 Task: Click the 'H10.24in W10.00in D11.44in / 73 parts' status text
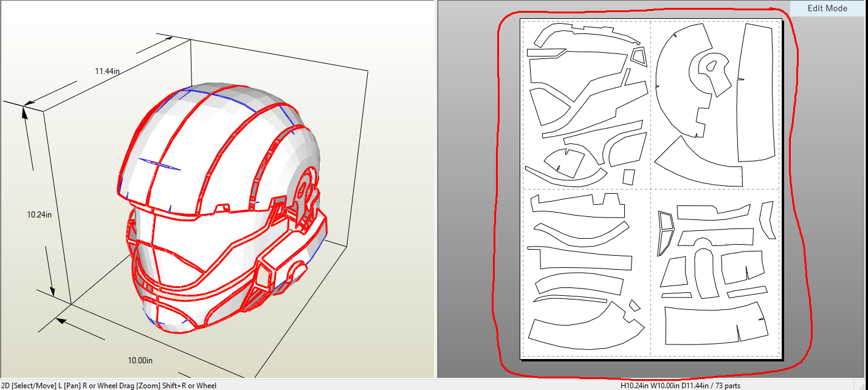680,385
